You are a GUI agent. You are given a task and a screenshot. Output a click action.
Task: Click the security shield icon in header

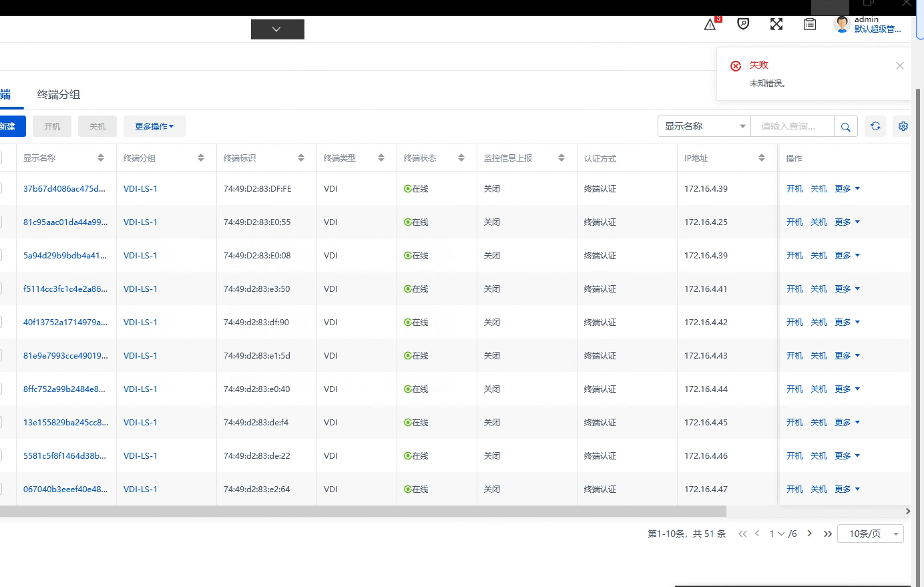[x=743, y=24]
